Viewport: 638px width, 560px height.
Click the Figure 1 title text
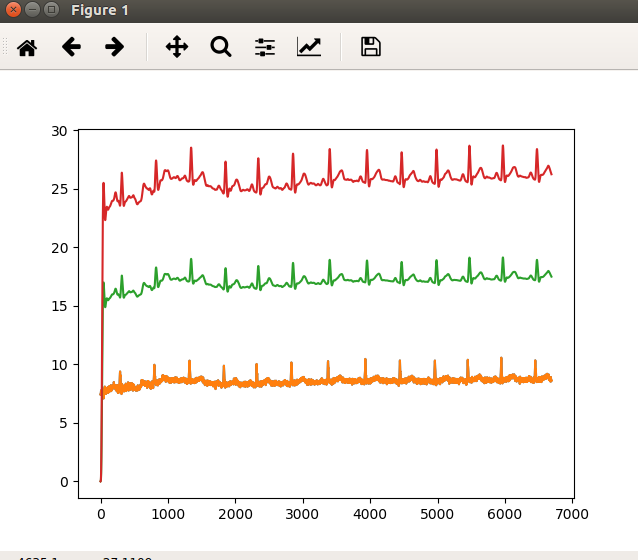pyautogui.click(x=100, y=10)
